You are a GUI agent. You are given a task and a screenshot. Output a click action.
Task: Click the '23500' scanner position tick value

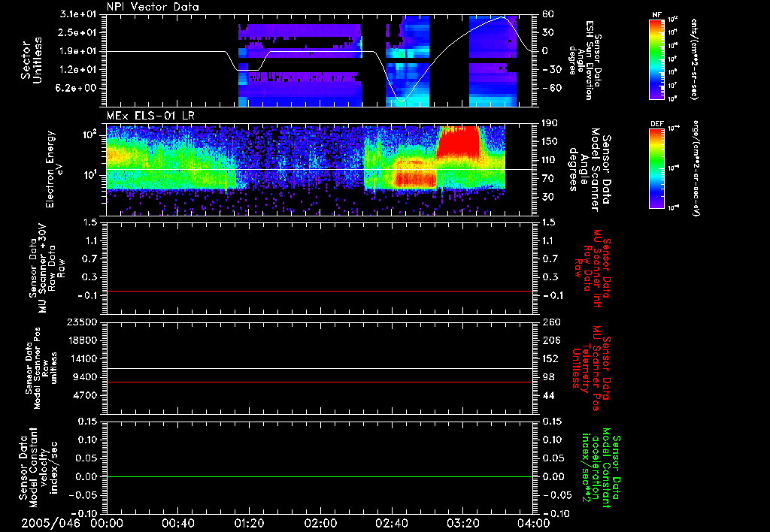(x=83, y=322)
